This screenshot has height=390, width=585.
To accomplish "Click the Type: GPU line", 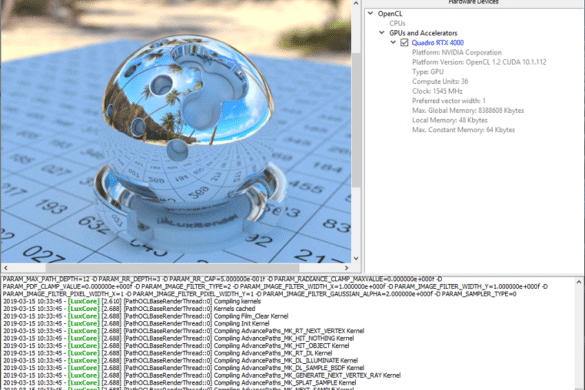I will point(428,72).
